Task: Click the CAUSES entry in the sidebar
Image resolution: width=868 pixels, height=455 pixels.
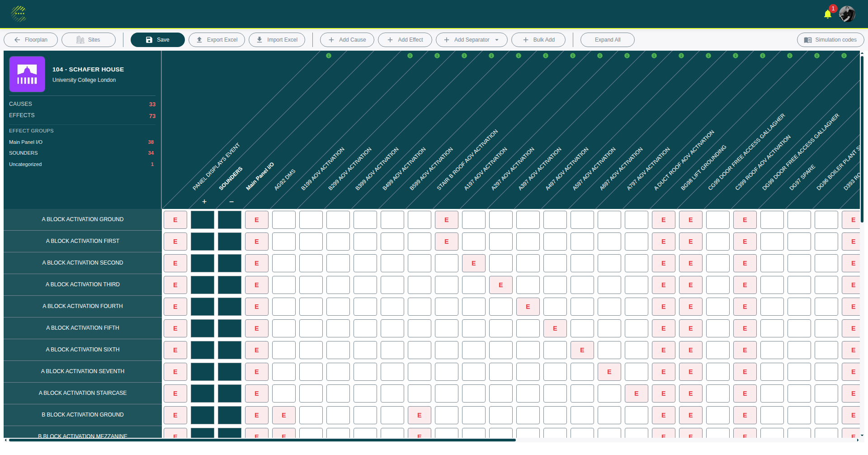Action: [82, 104]
